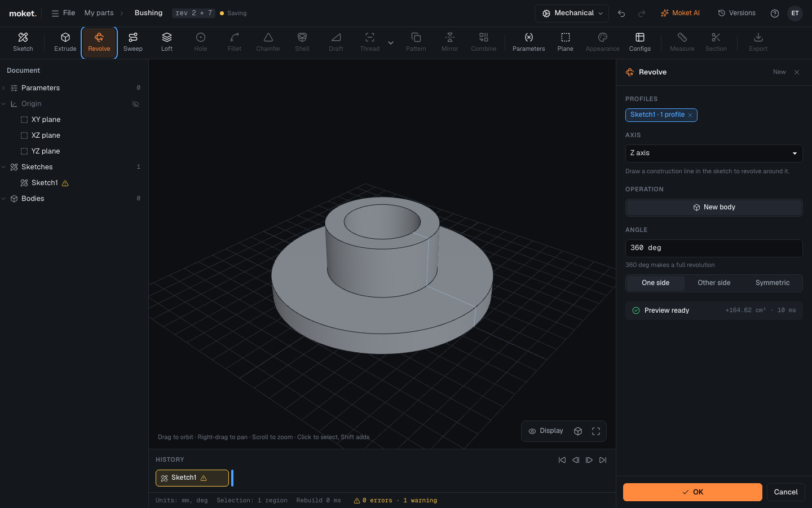Screen dimensions: 812x508
Task: Activate the Sweep tool
Action: (133, 42)
